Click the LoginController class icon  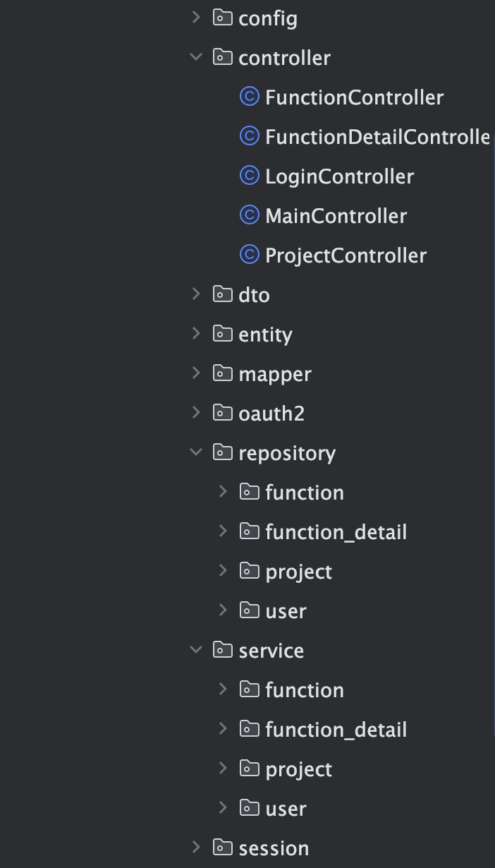249,176
